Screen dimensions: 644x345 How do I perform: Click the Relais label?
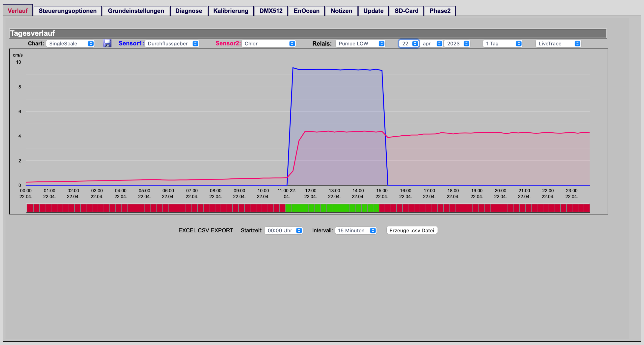[322, 44]
